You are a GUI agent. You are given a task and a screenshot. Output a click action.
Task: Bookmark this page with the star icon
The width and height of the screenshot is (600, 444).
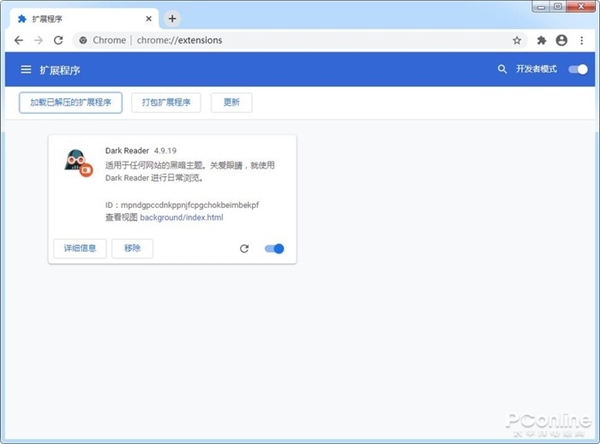click(x=517, y=40)
